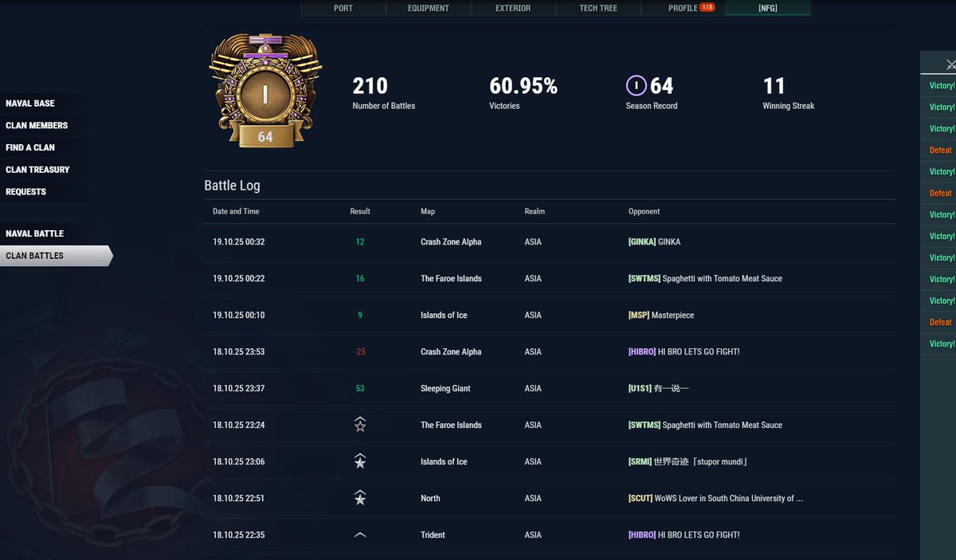Viewport: 956px width, 560px height.
Task: Switch to the EXTERIOR tab
Action: (513, 8)
